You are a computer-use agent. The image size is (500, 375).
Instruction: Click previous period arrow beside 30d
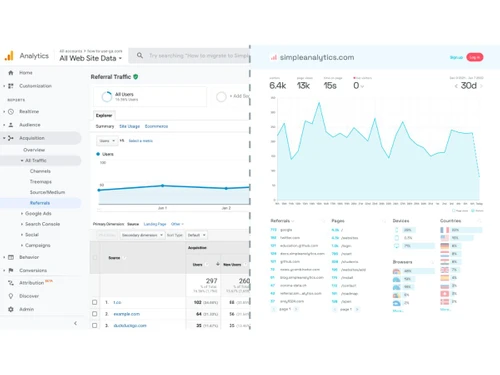pyautogui.click(x=456, y=86)
